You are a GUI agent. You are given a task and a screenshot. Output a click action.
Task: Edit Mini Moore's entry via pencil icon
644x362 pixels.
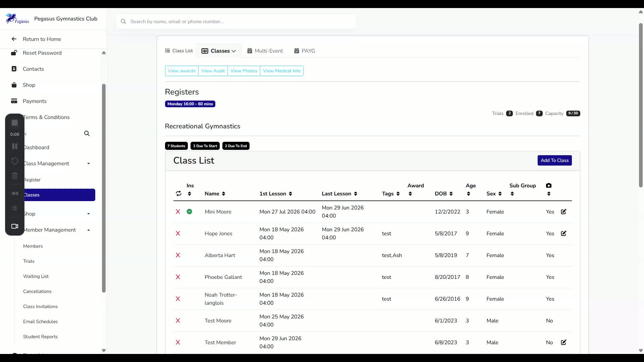563,212
